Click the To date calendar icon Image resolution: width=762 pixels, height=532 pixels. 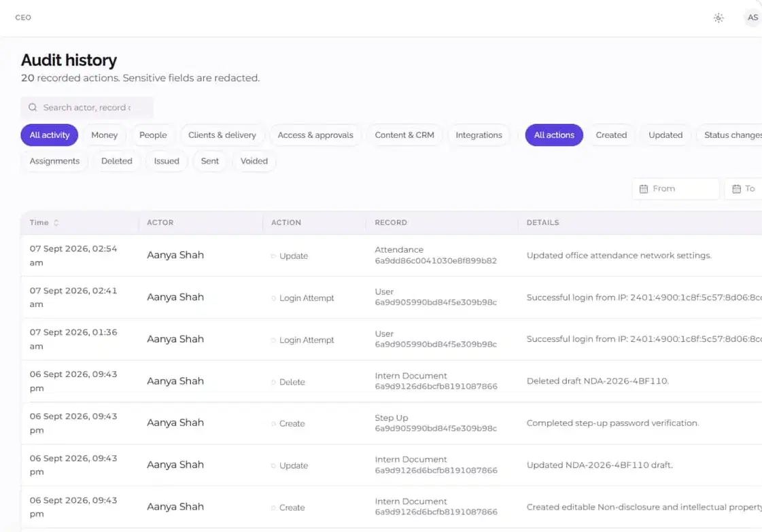pyautogui.click(x=736, y=188)
